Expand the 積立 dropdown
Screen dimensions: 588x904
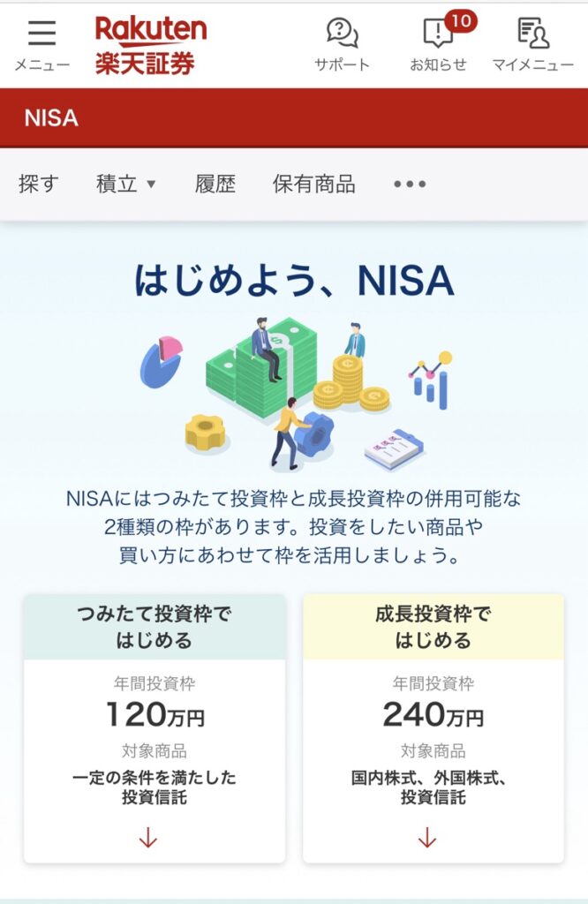[125, 184]
